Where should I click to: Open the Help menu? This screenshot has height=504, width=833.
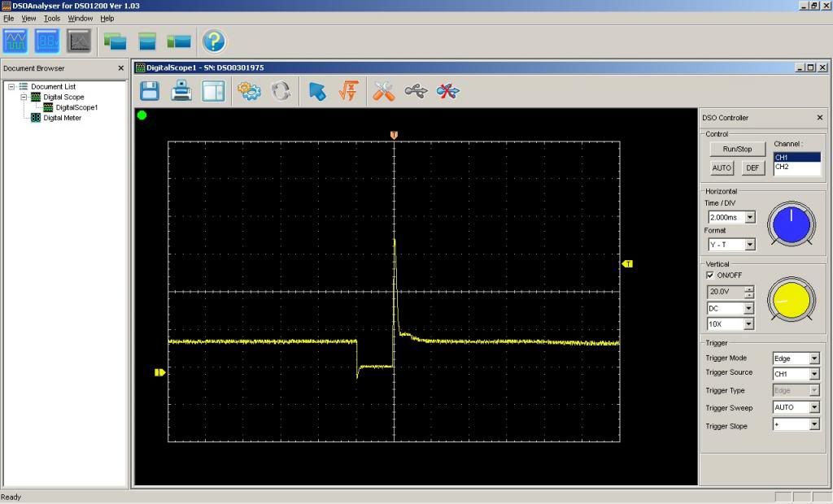107,18
